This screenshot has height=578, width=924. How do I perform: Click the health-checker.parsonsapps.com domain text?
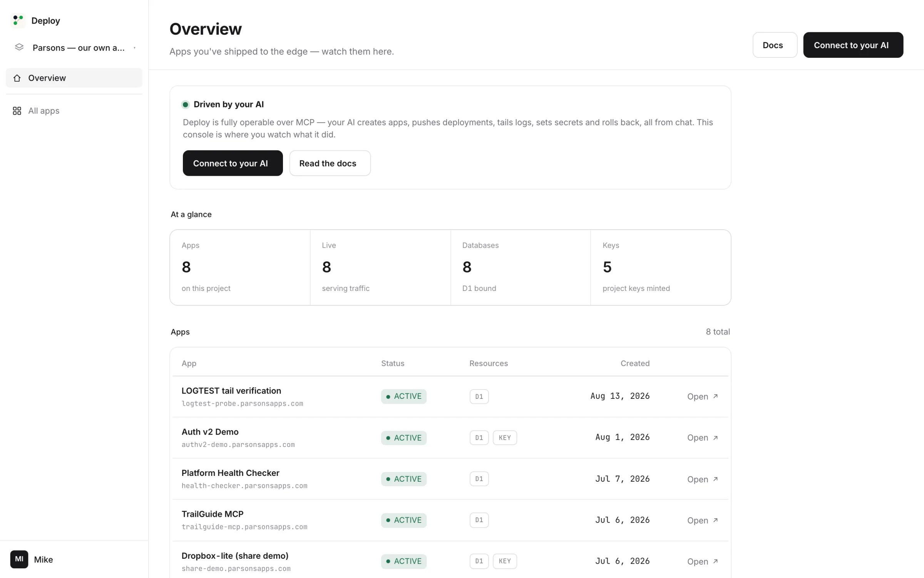pos(244,486)
